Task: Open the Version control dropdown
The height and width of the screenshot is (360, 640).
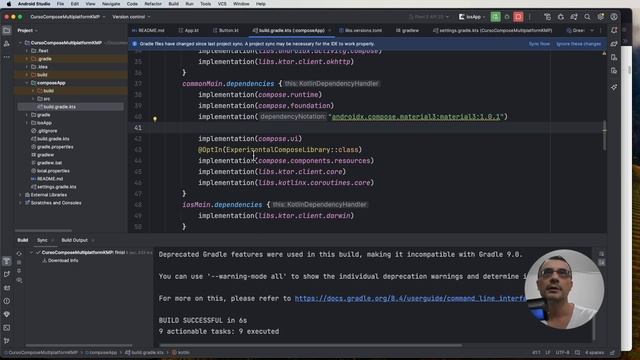Action: 131,17
